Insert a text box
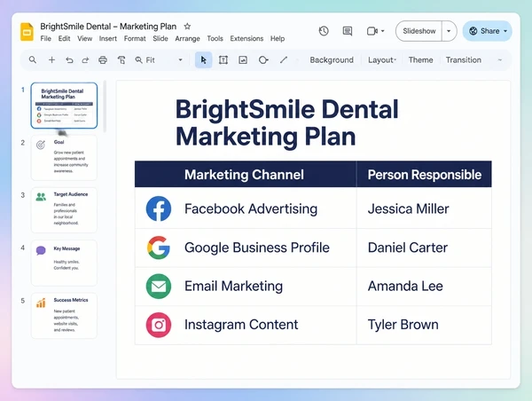 pos(223,60)
